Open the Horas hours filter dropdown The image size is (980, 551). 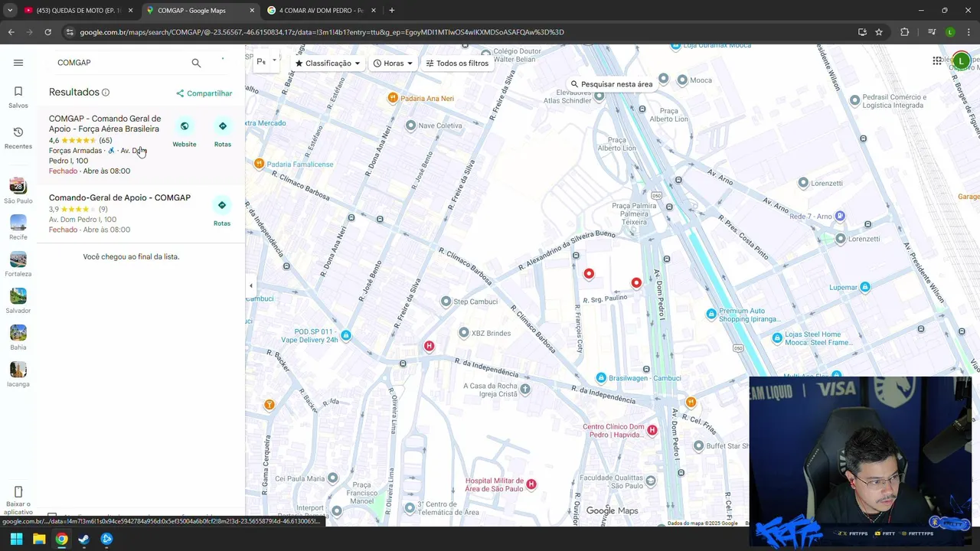click(393, 64)
